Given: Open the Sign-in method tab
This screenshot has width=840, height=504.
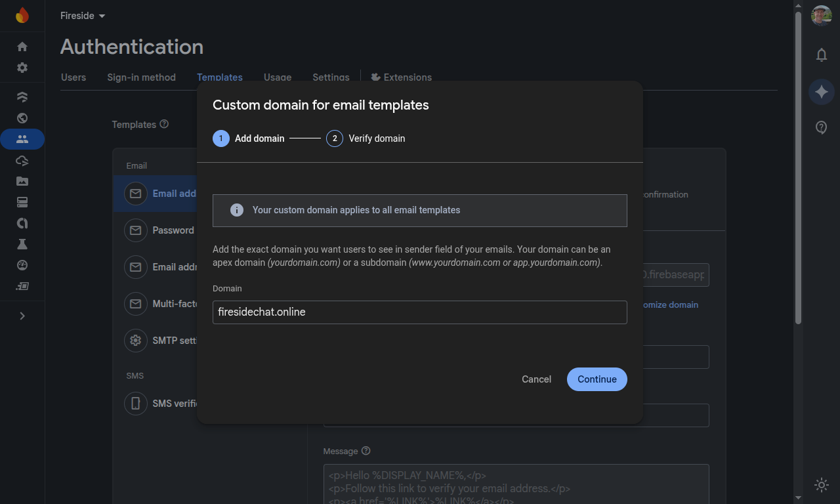Looking at the screenshot, I should (x=141, y=77).
